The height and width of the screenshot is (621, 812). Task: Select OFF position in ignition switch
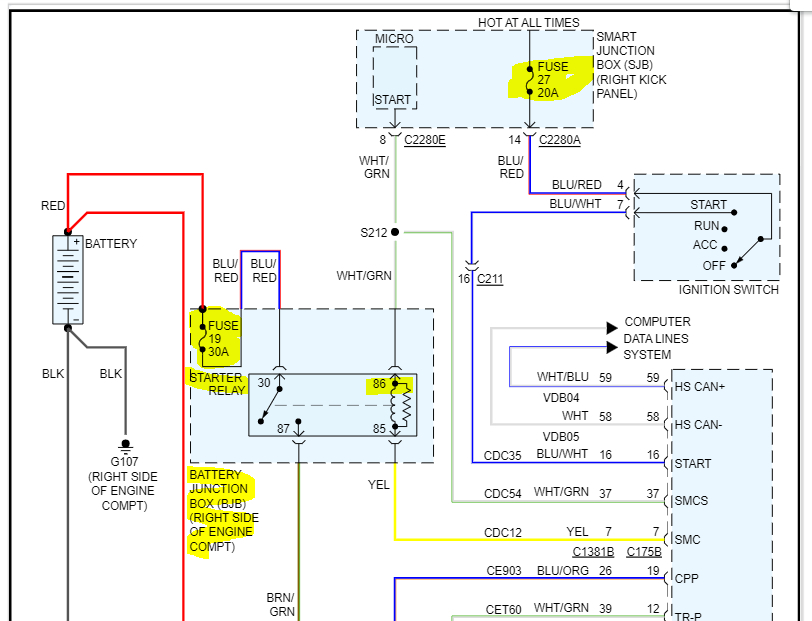(x=714, y=265)
